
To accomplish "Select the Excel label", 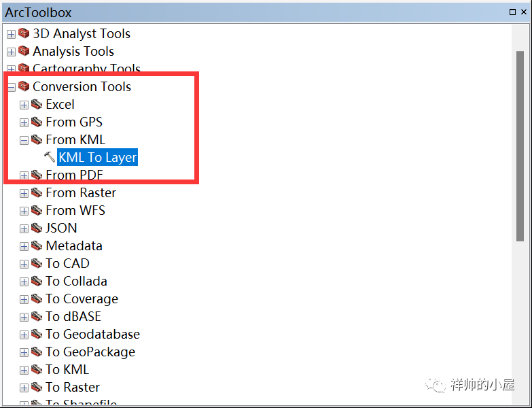I will (x=60, y=104).
